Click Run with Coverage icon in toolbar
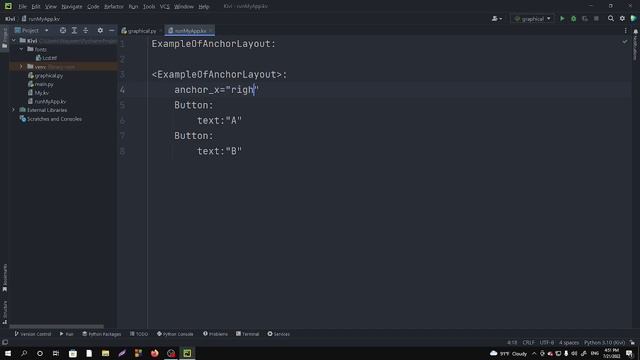Screen dimensions: 640x360 click(585, 19)
